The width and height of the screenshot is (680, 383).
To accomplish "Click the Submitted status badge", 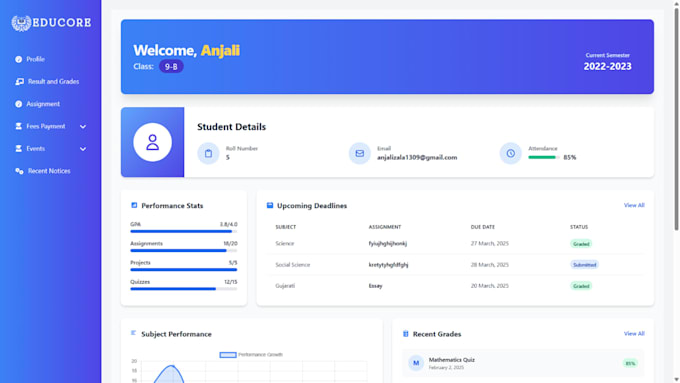I will tap(584, 265).
